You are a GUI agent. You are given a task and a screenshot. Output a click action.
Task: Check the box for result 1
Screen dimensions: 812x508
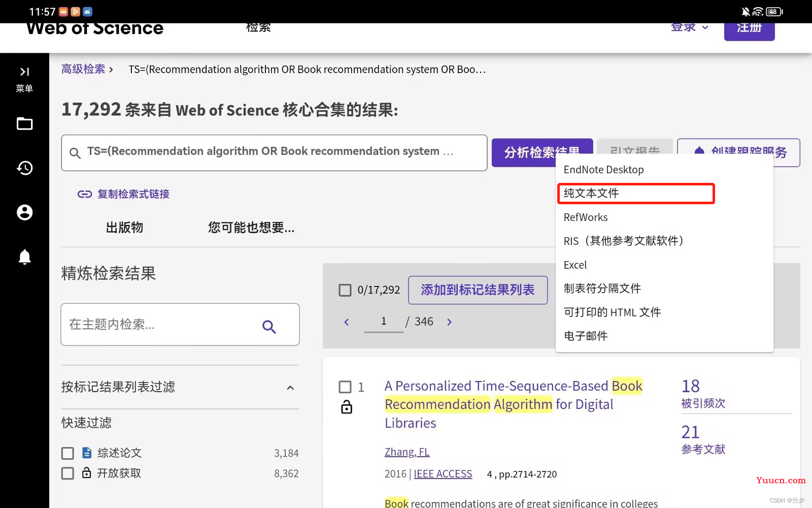tap(345, 387)
